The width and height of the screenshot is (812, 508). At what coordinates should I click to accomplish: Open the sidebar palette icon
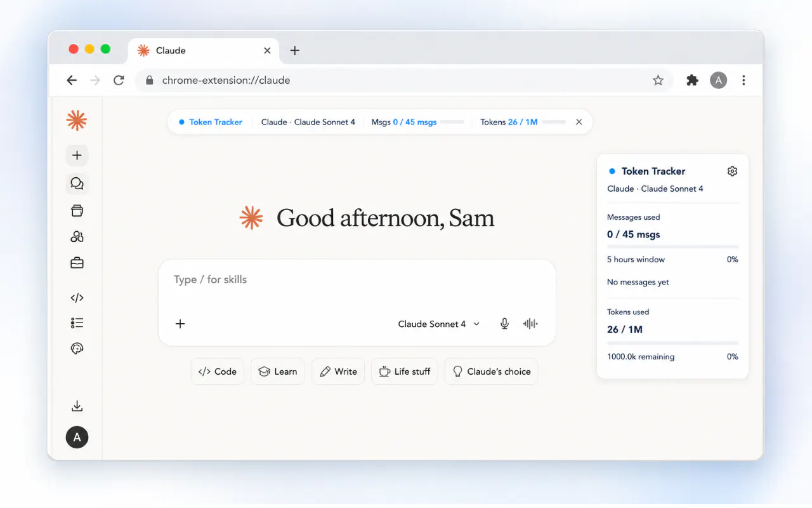pyautogui.click(x=77, y=349)
